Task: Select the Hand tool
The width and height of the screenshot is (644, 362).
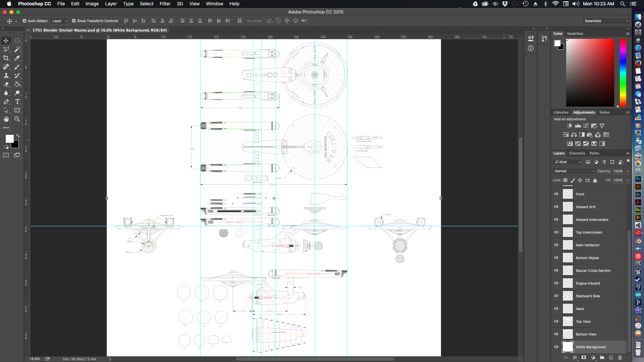Action: [6, 119]
